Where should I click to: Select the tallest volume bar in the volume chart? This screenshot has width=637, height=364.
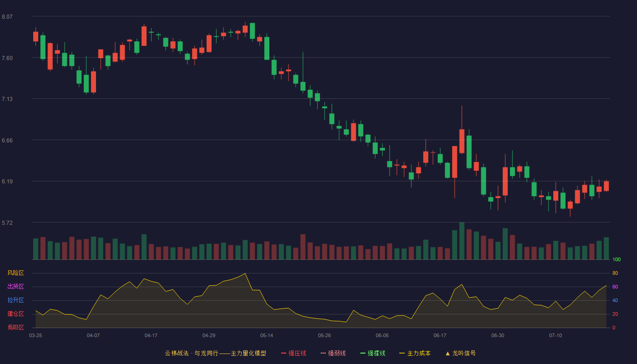[462, 241]
